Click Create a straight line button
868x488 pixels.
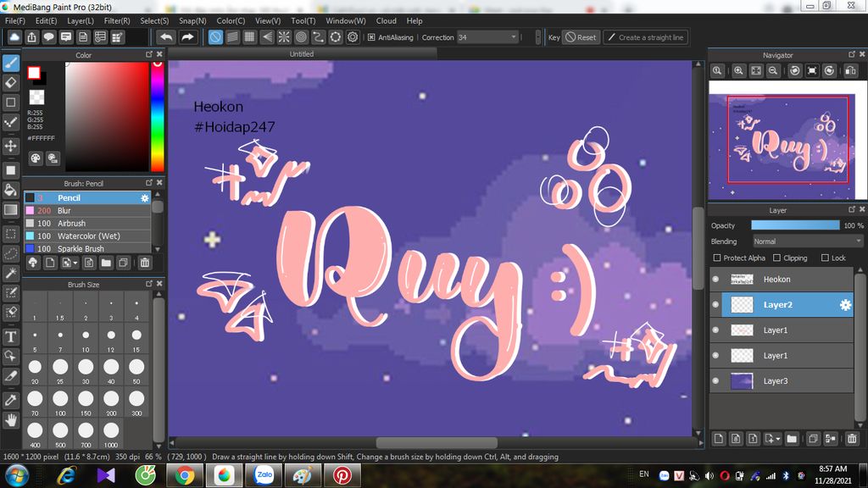[645, 37]
